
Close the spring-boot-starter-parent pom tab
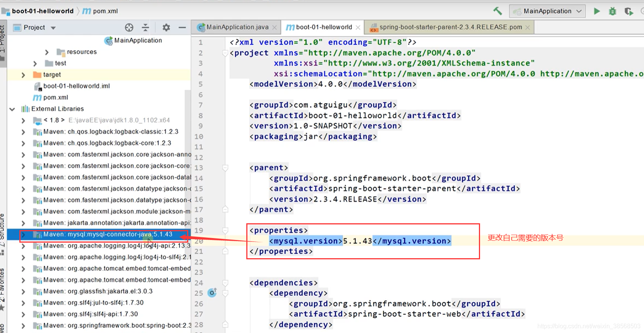(x=527, y=27)
